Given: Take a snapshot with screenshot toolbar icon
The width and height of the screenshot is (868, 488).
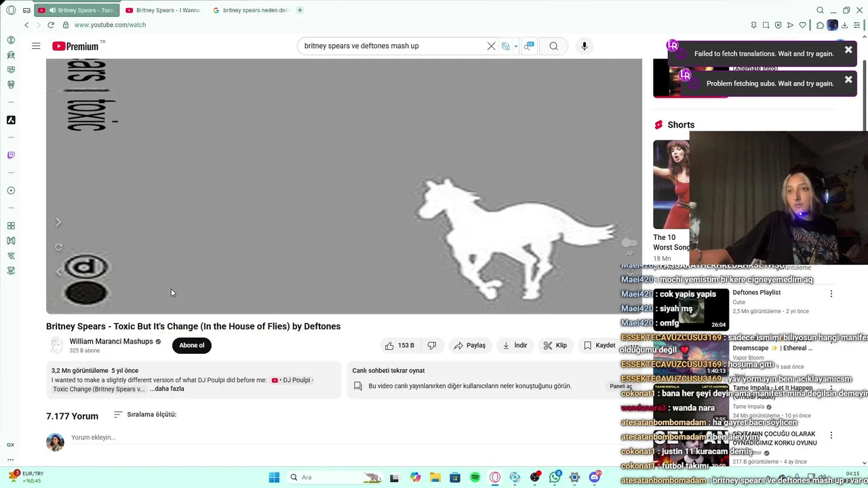Looking at the screenshot, I should [x=766, y=25].
